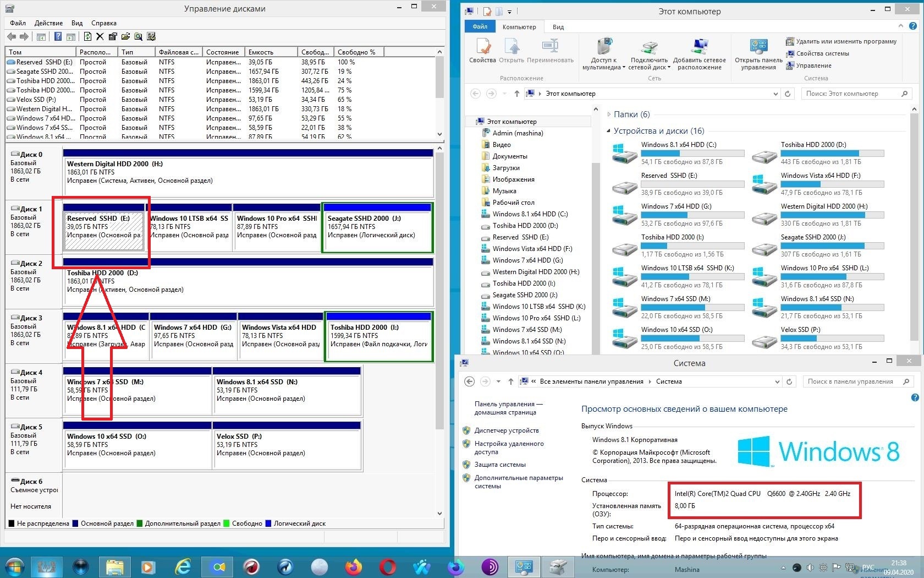Click Добавить сетевое расположение ribbon icon
Viewport: 924px width, 578px height.
[700, 47]
